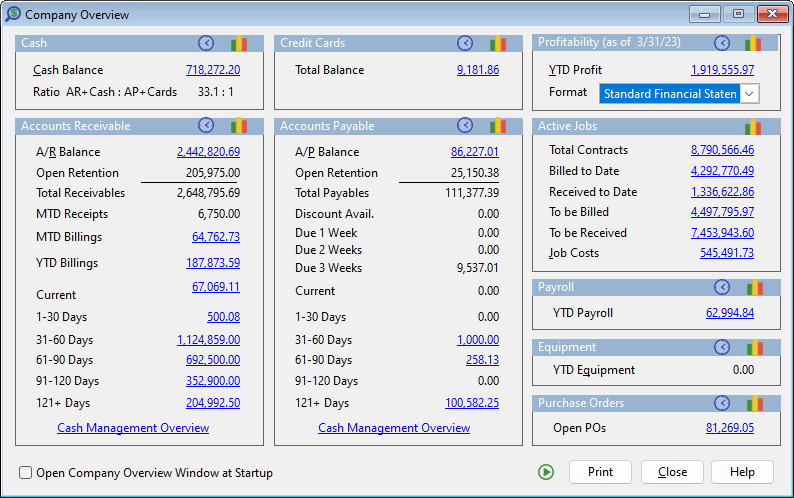Image resolution: width=794 pixels, height=498 pixels.
Task: Open A/R 121+ Days 204,992.50 link
Action: 213,403
